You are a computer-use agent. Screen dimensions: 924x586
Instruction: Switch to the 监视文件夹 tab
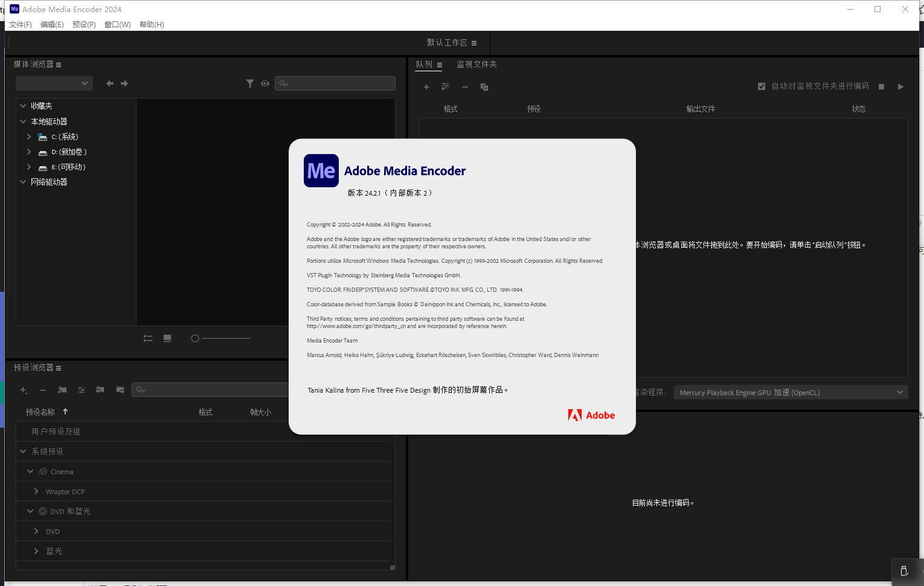coord(476,64)
